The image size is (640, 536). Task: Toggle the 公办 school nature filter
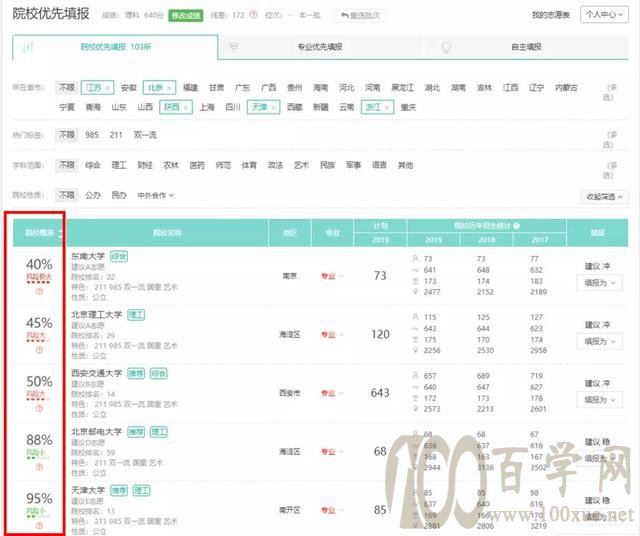tap(93, 195)
